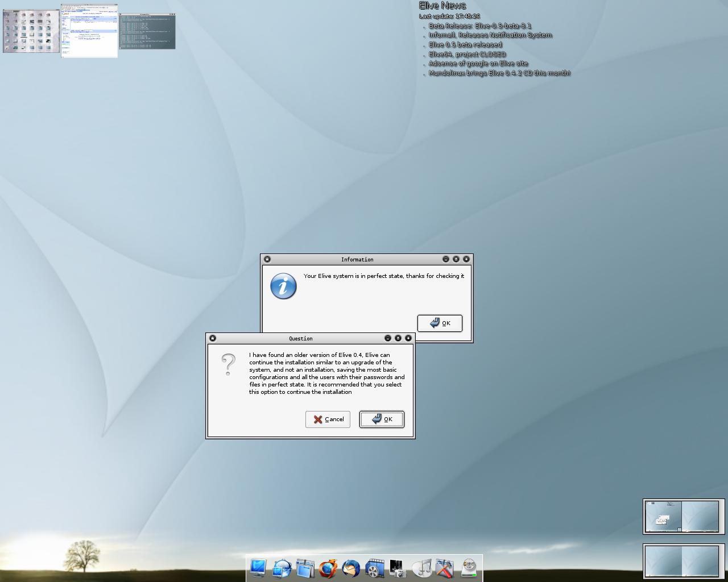Open the window menu star of the Information dialog
Image resolution: width=728 pixels, height=582 pixels.
tap(267, 259)
